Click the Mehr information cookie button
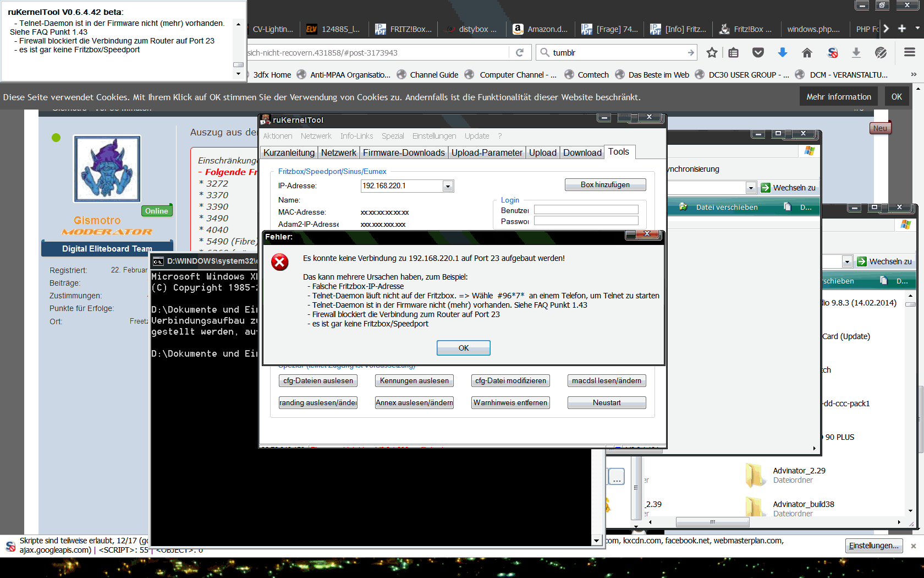 838,97
